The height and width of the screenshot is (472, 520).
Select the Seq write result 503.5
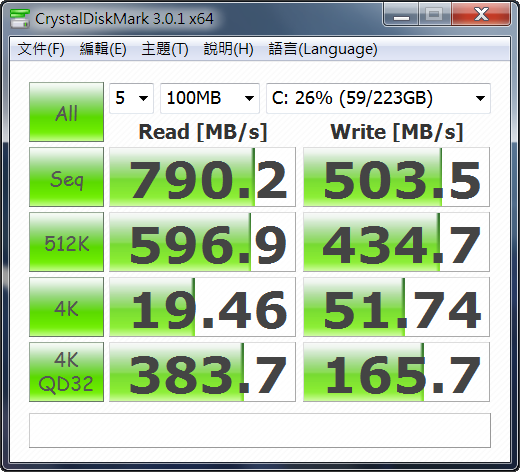pos(396,177)
